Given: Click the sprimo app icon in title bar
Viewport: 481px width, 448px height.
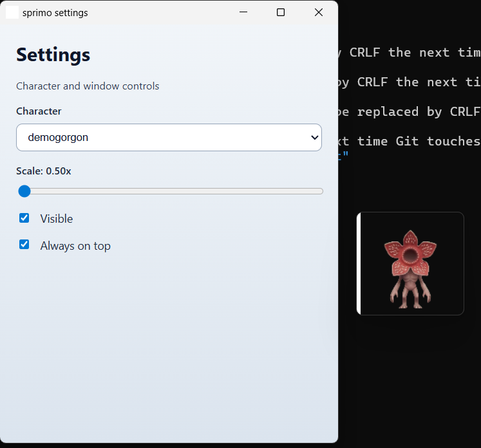Looking at the screenshot, I should point(12,12).
